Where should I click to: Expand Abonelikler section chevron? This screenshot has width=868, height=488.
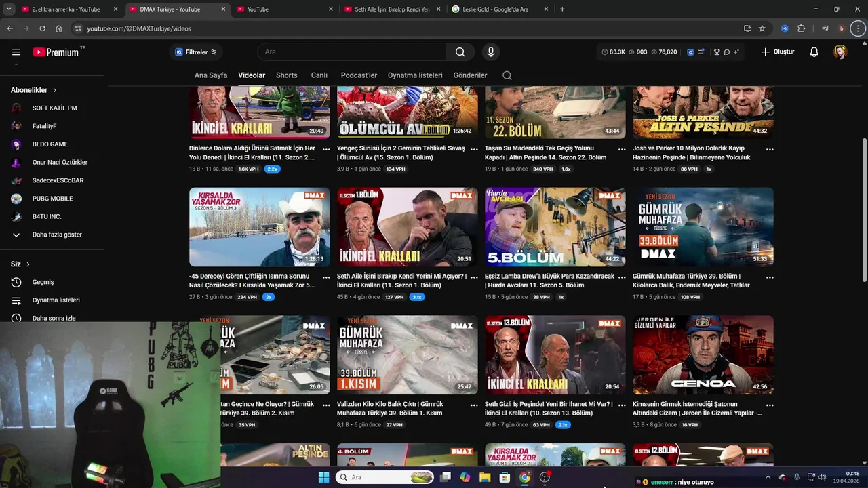(55, 90)
